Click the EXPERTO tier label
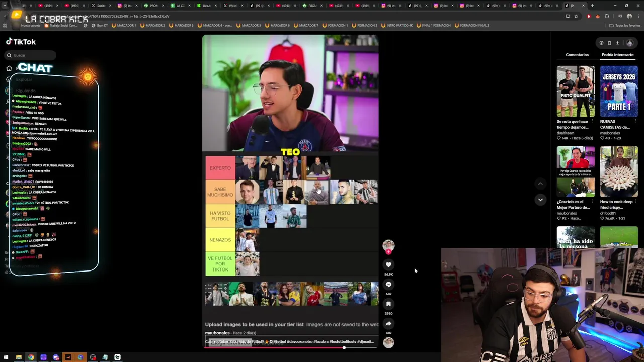644x362 pixels. 220,168
